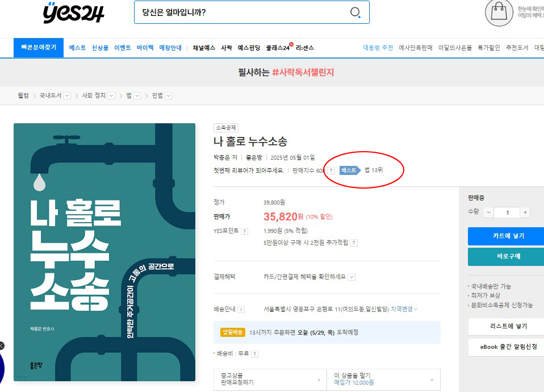Click the 웰컴 breadcrumb link
The height and width of the screenshot is (392, 544).
click(x=23, y=95)
